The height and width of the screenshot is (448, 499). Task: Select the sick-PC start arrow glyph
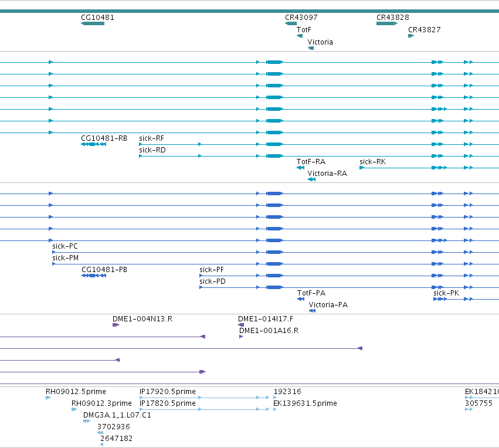tap(54, 252)
